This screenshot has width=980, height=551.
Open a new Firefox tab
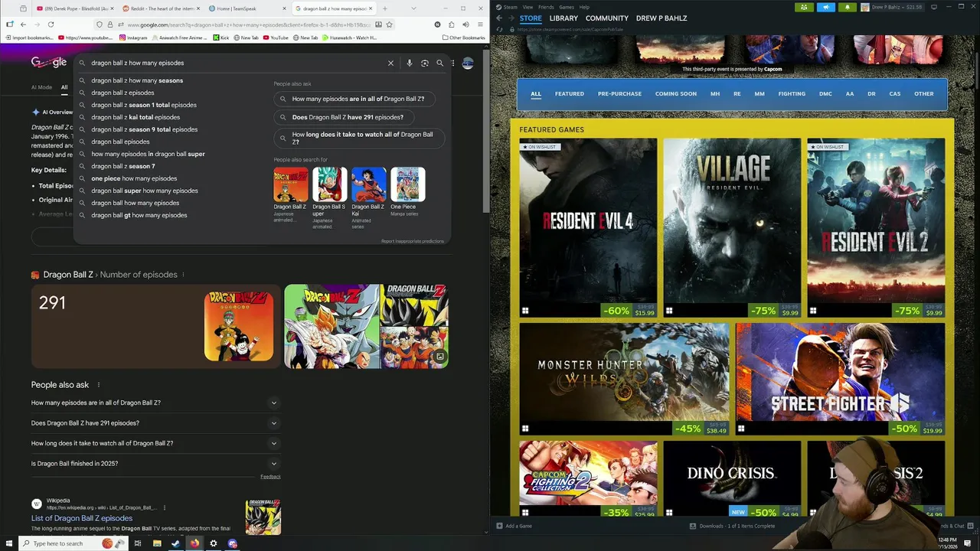click(x=384, y=8)
